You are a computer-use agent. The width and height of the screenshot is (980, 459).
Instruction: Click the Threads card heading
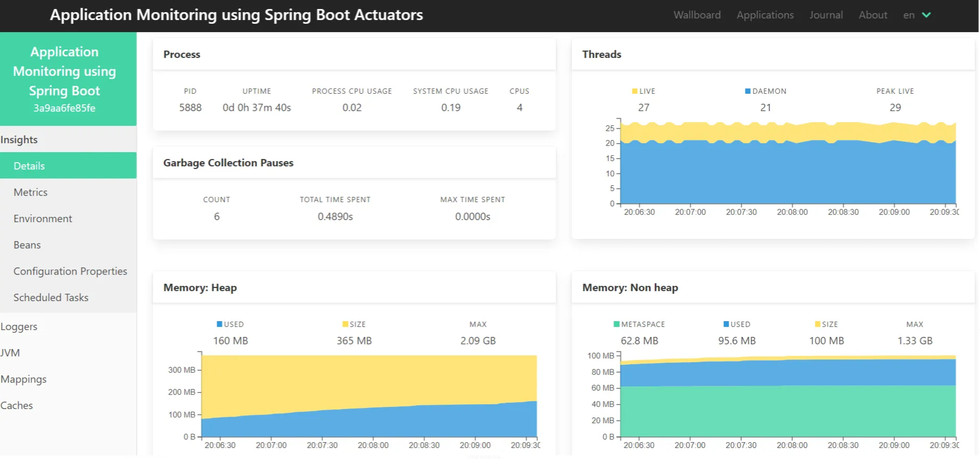(601, 54)
